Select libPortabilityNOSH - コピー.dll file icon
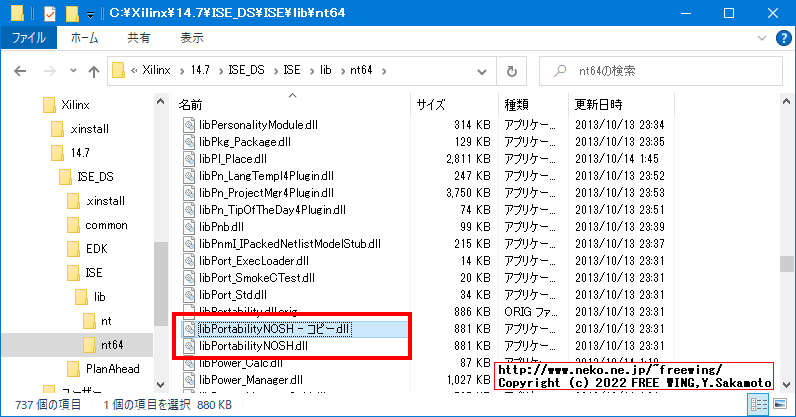 pyautogui.click(x=189, y=329)
